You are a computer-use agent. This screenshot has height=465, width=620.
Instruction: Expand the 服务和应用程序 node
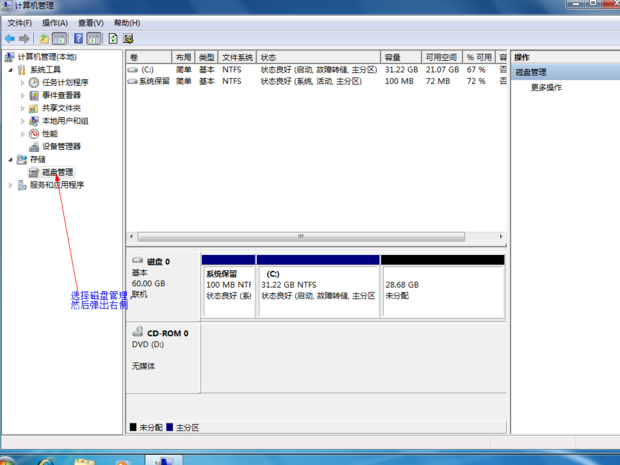click(x=11, y=185)
